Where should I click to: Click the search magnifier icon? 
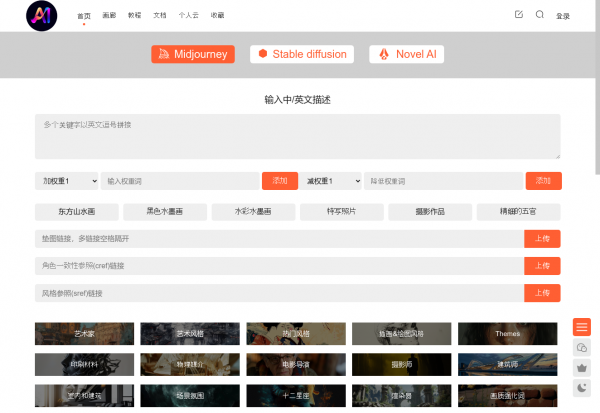540,15
